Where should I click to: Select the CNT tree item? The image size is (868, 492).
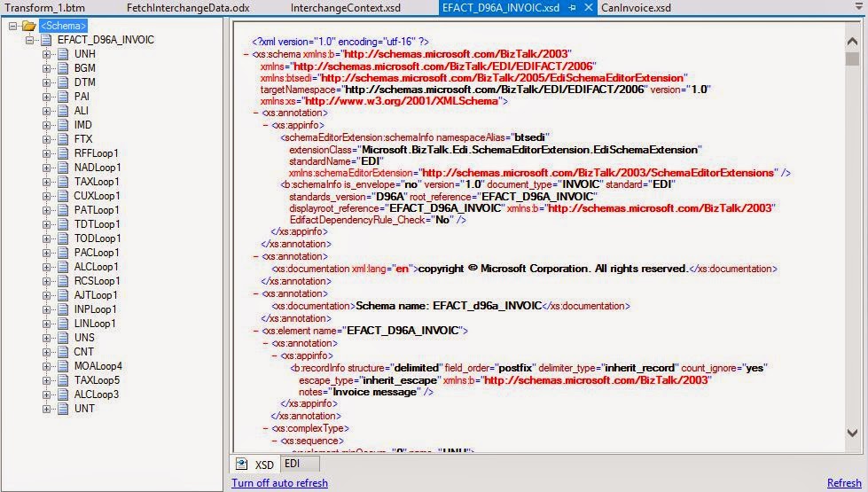tap(83, 352)
